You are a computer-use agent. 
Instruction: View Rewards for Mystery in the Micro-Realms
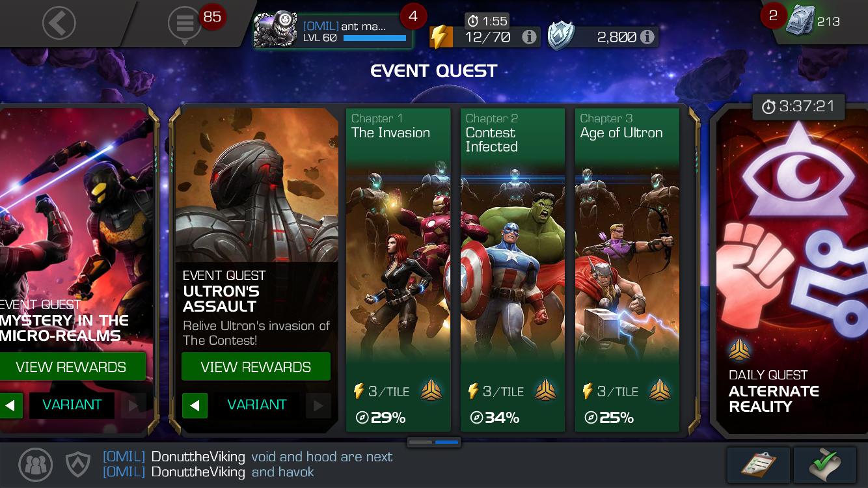tap(71, 367)
